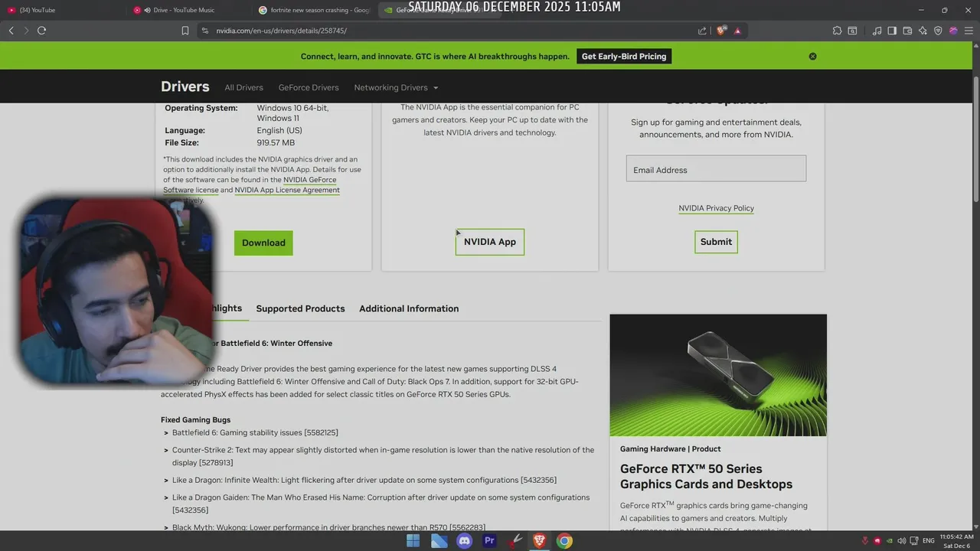
Task: Open the ENG language indicator
Action: pos(929,541)
